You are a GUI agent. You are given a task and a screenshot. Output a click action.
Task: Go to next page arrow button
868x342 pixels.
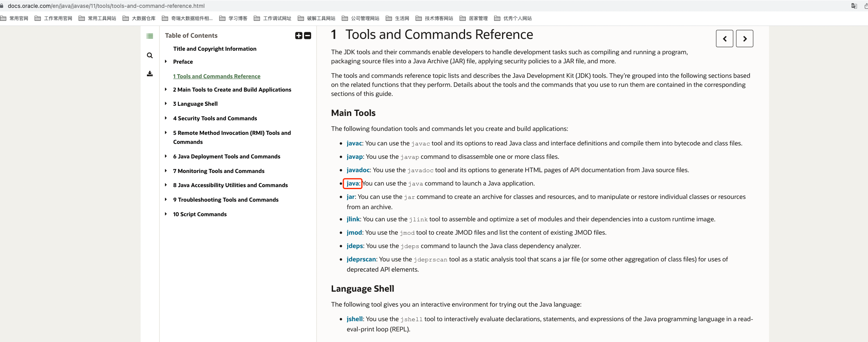pyautogui.click(x=744, y=39)
